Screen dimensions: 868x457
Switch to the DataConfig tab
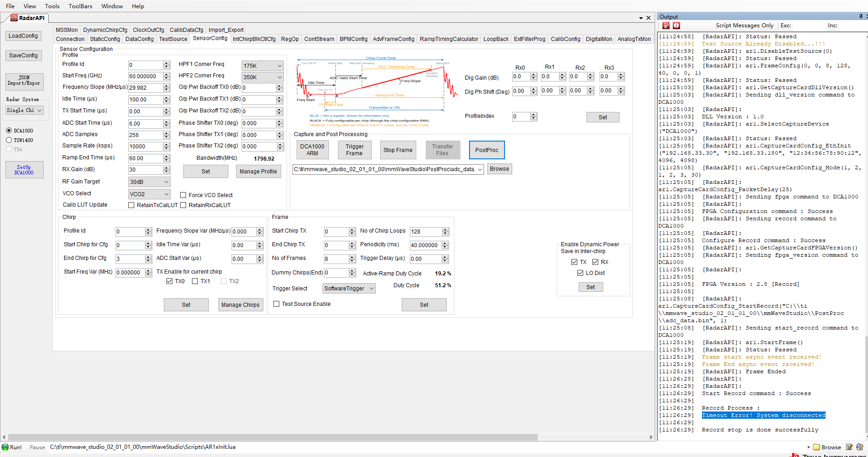coord(140,39)
